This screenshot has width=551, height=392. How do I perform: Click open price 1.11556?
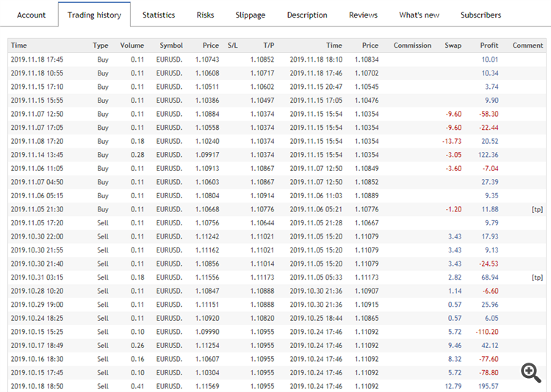[x=207, y=277]
